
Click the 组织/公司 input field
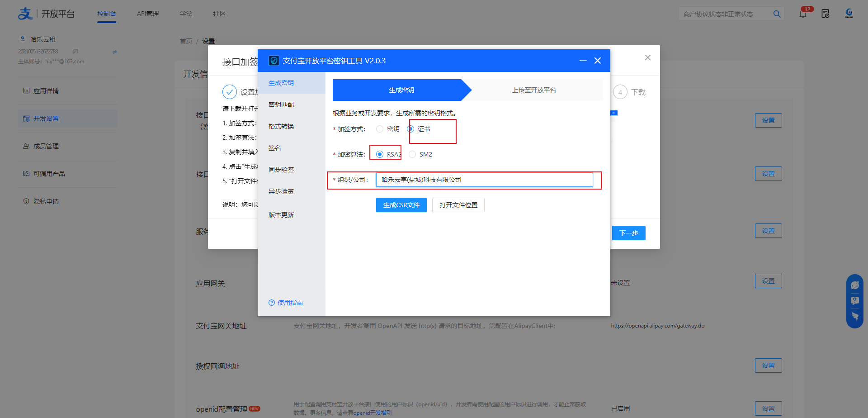click(x=485, y=180)
